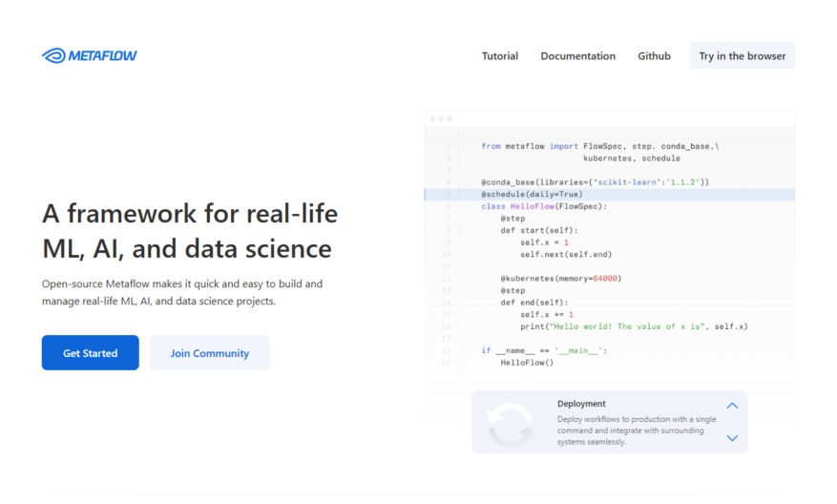Click the kubernetes, schedule import continuation line
Screen dimensions: 837x504
click(x=632, y=158)
